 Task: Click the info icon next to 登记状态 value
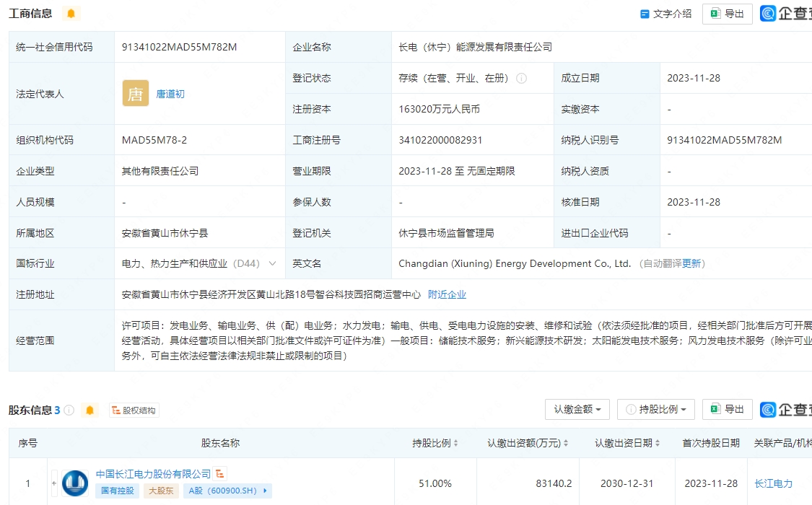(521, 78)
